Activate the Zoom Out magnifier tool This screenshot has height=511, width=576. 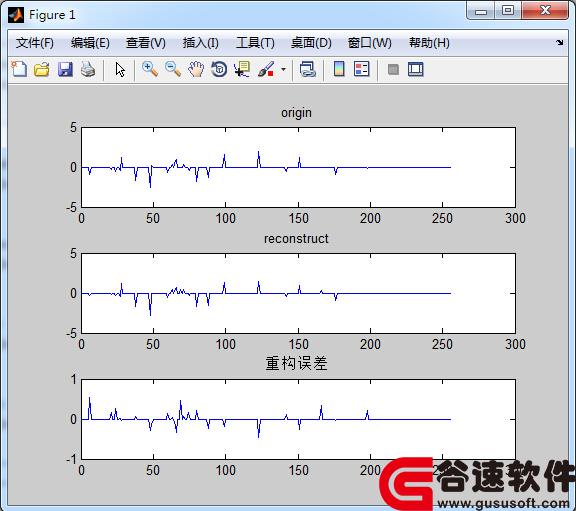[173, 69]
